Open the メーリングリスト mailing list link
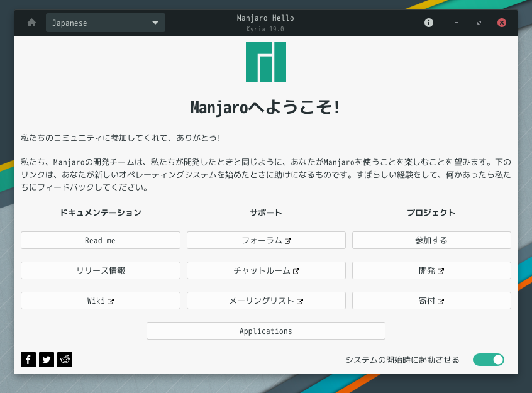Image resolution: width=532 pixels, height=393 pixels. click(x=266, y=301)
